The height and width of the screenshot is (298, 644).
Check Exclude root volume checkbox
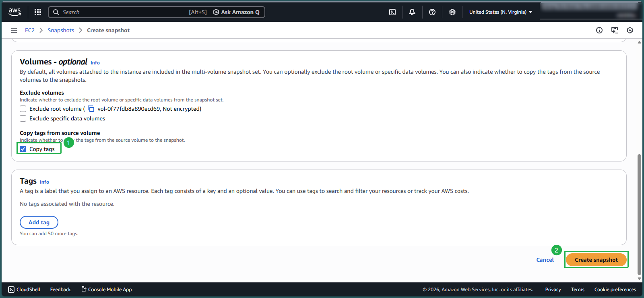(23, 109)
